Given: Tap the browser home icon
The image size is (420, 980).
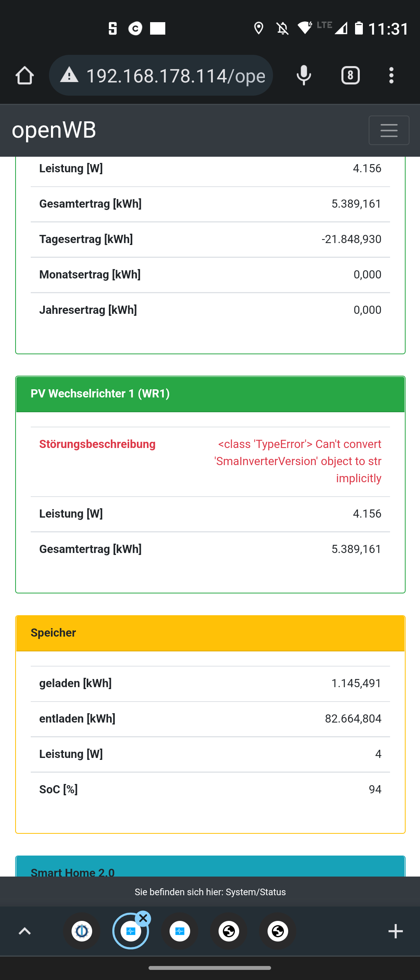Looking at the screenshot, I should [24, 75].
